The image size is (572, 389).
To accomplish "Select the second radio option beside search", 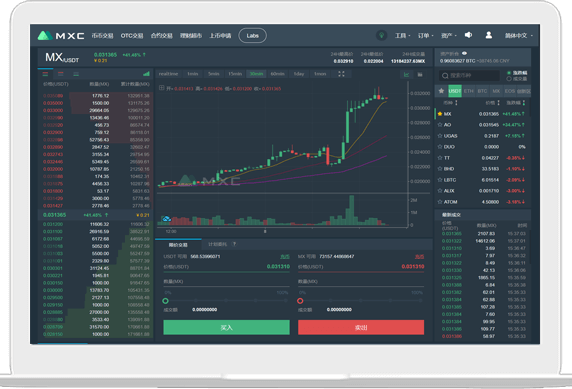I will pyautogui.click(x=509, y=79).
